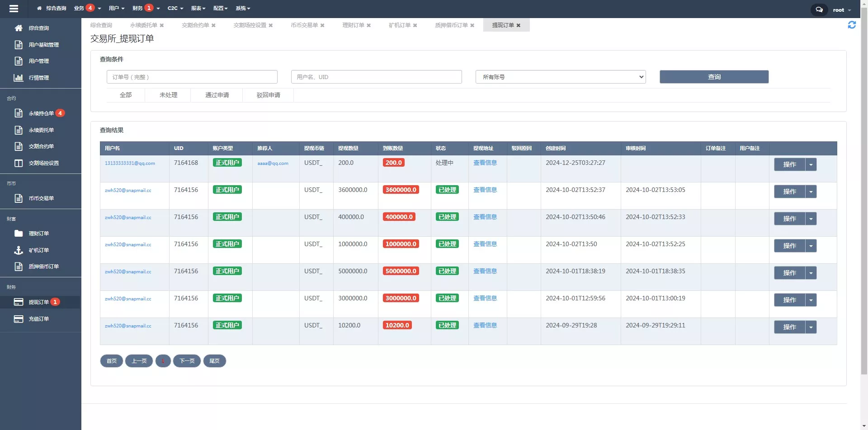Click the 综合查询 home icon in sidebar

tap(19, 28)
